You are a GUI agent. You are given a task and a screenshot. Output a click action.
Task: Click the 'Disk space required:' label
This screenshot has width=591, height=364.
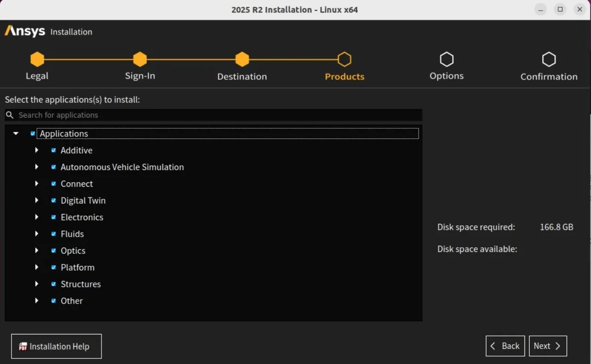(476, 227)
